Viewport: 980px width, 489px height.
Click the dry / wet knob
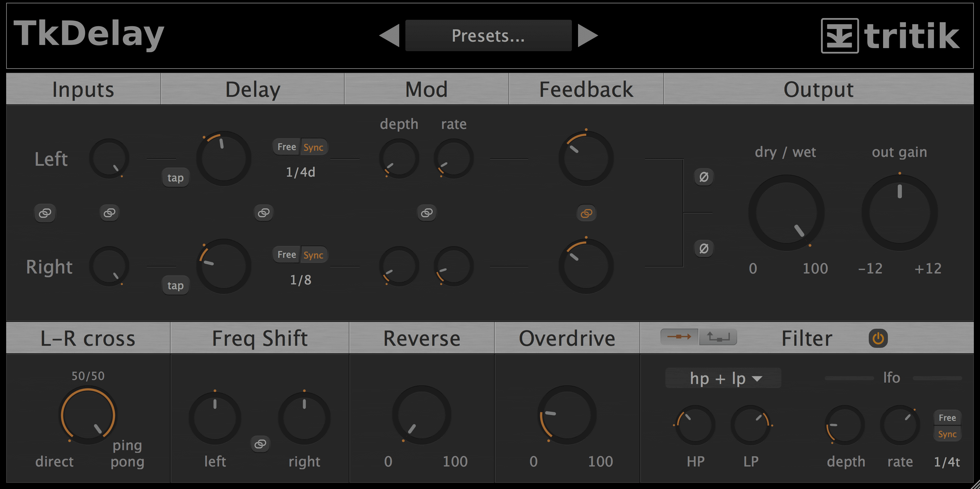point(786,212)
